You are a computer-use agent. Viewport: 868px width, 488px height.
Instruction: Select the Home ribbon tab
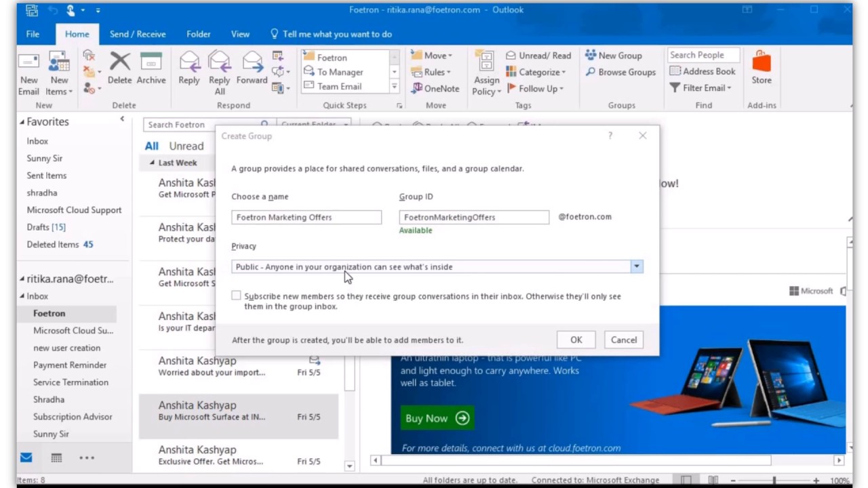coord(77,34)
